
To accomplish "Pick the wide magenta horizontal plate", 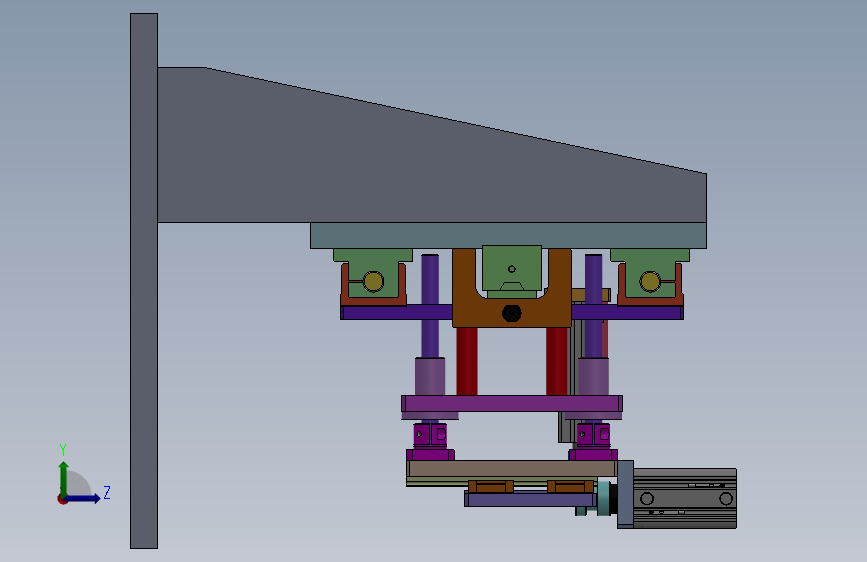I will click(512, 403).
